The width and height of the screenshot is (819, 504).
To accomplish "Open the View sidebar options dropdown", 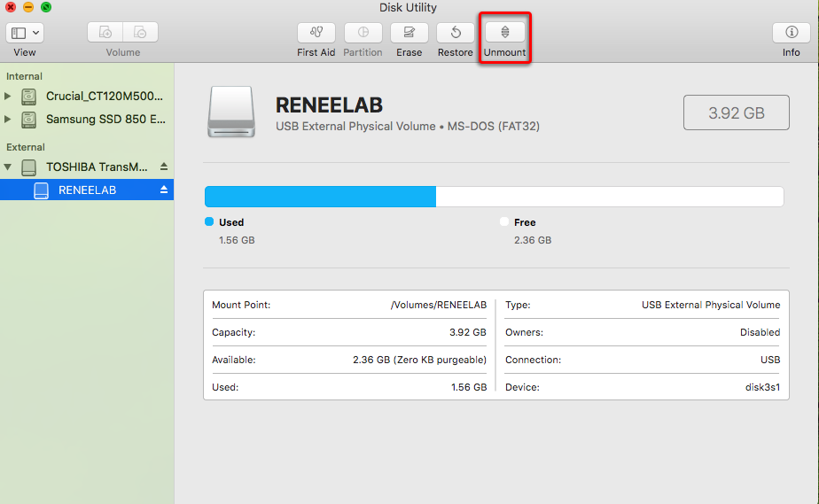I will [25, 33].
